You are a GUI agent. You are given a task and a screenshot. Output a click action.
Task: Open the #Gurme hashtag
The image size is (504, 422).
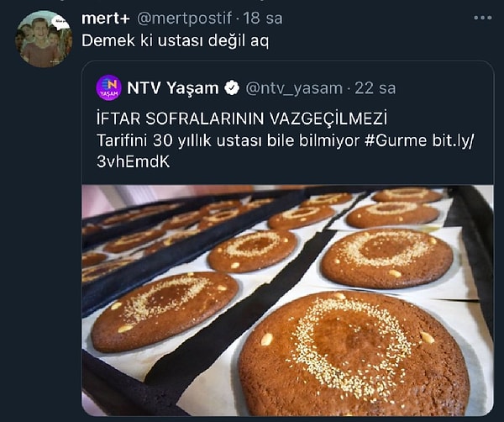(x=396, y=140)
